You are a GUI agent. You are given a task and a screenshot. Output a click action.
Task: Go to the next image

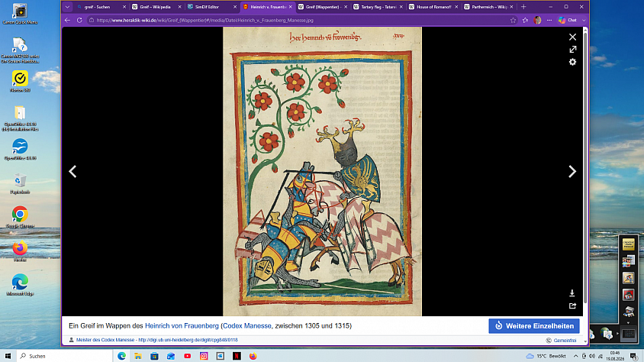[x=572, y=171]
